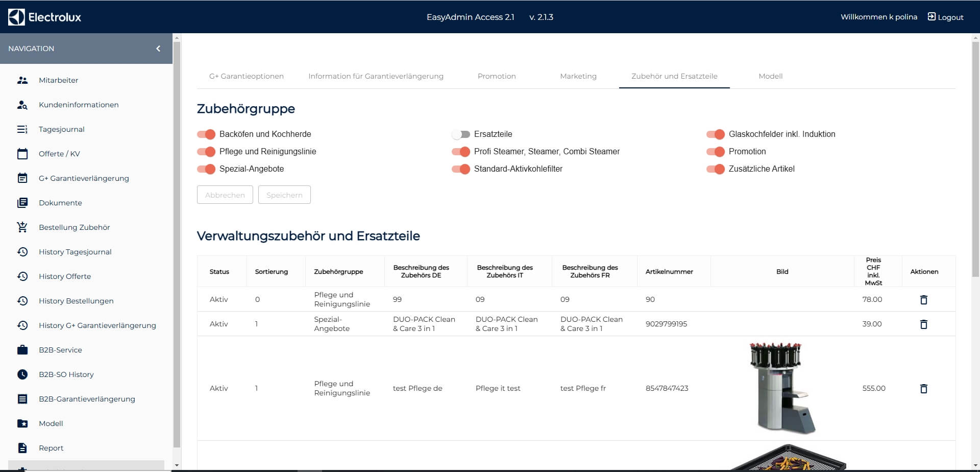Screen dimensions: 980x472
Task: Enable the Ersatzteile toggle
Action: tap(461, 134)
